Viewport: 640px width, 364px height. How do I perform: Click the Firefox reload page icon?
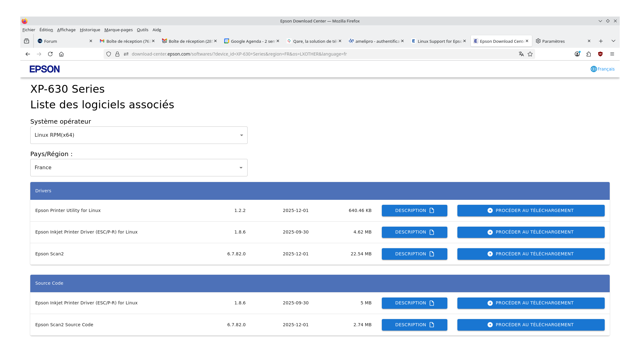[50, 54]
